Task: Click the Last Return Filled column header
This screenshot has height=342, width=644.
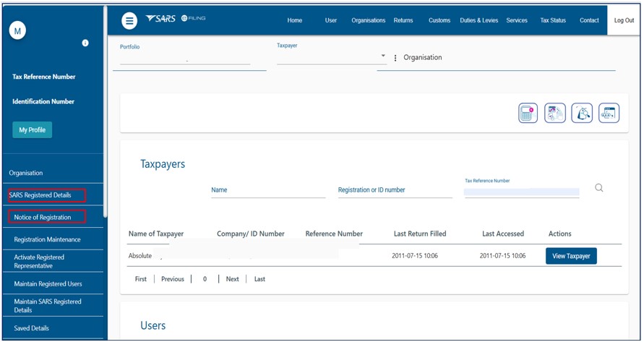Action: [x=420, y=234]
